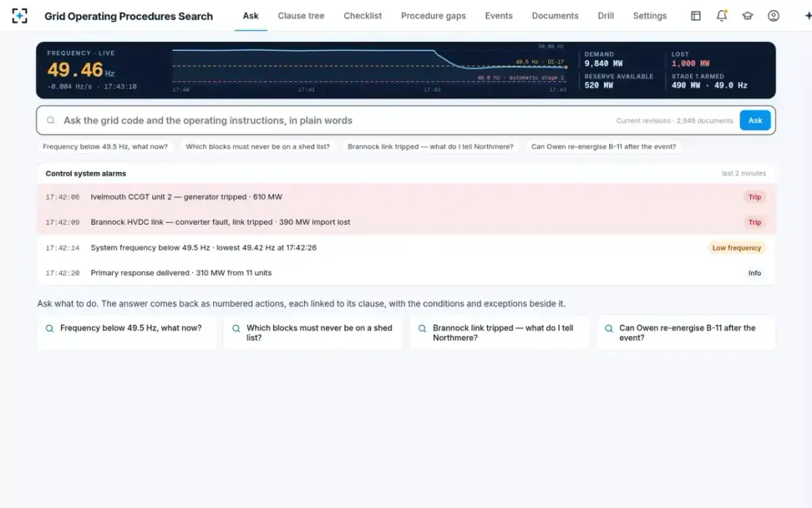This screenshot has width=812, height=508.
Task: Go to the Procedure gaps tab
Action: coord(433,16)
